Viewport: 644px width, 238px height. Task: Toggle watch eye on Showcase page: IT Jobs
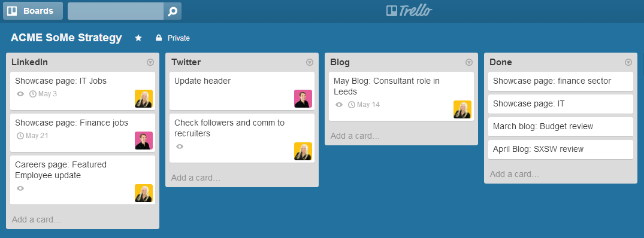[x=20, y=94]
